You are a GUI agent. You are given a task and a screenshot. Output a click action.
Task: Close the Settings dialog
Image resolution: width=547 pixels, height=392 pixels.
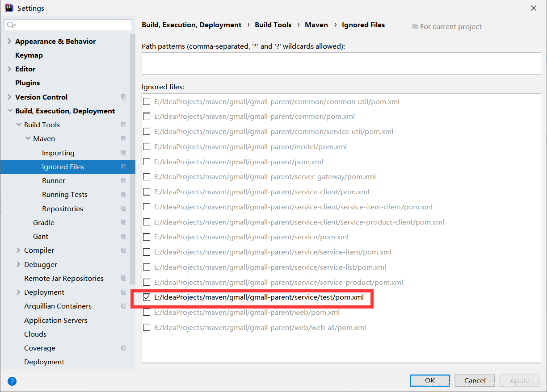point(534,8)
